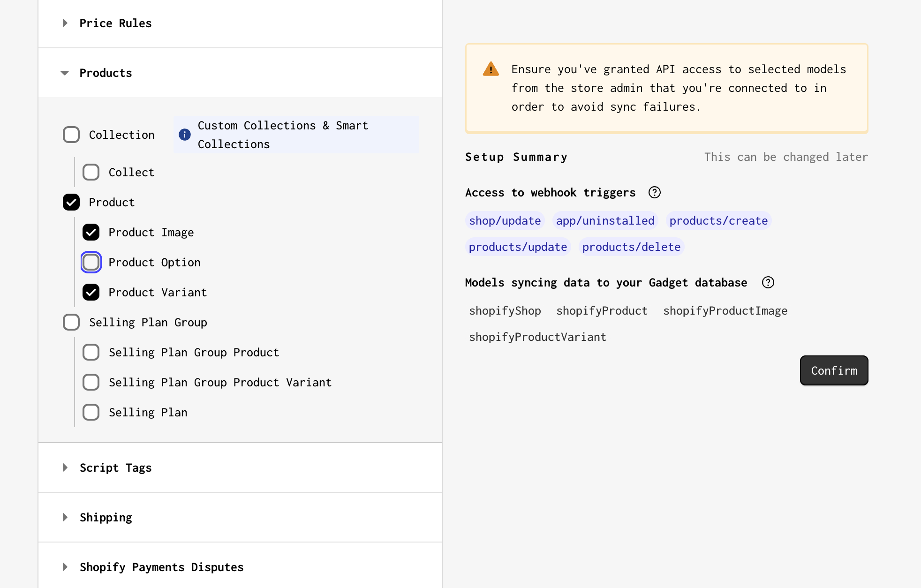The image size is (921, 588).
Task: Tick the Collect checkbox
Action: pyautogui.click(x=91, y=172)
